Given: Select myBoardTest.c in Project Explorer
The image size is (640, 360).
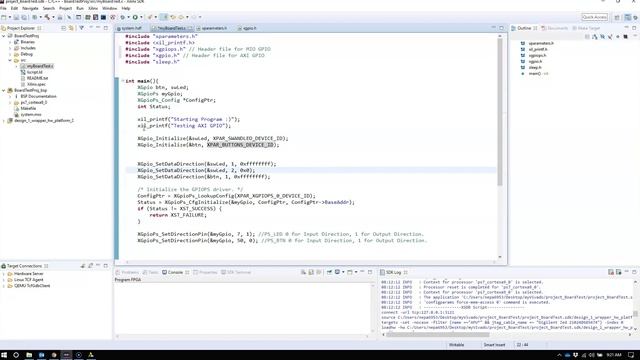Looking at the screenshot, I should 40,66.
